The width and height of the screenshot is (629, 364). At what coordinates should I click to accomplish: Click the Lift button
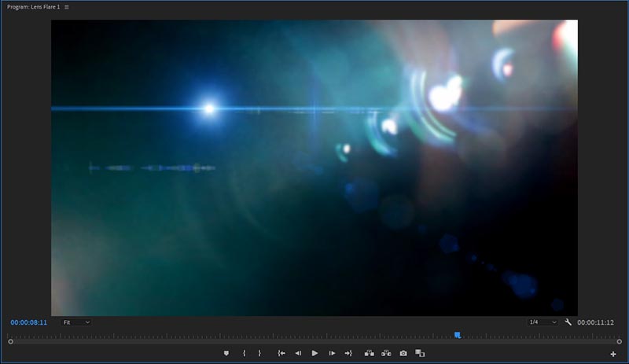370,353
